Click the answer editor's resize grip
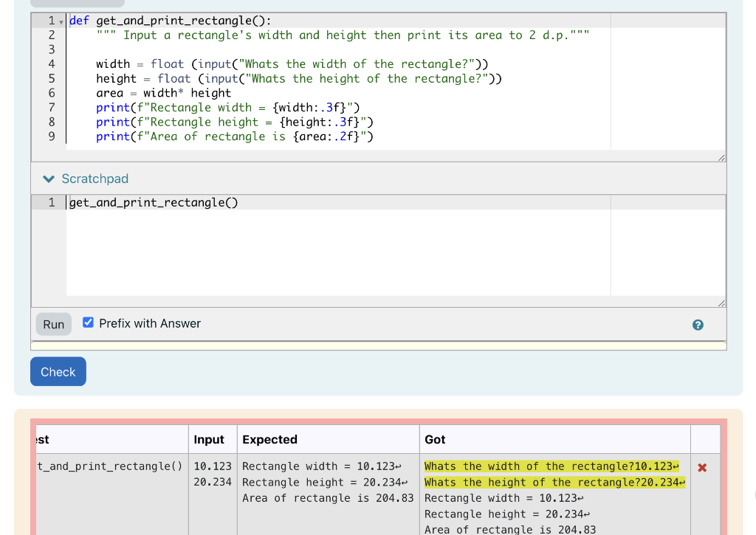This screenshot has height=535, width=756. [x=721, y=156]
